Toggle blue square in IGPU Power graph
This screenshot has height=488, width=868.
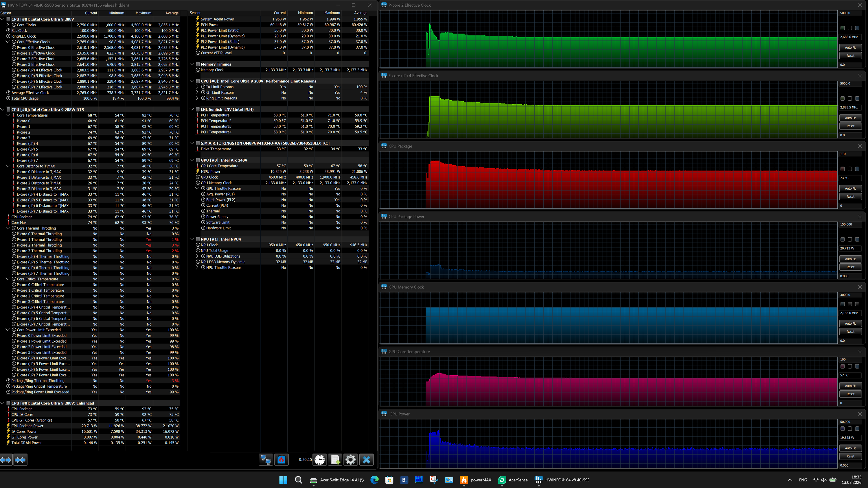(857, 428)
